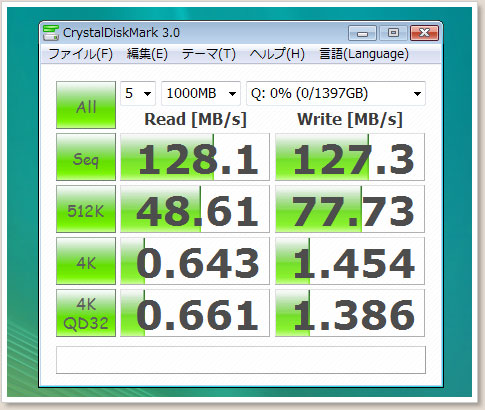Open the ファイル(F) menu

[81, 54]
